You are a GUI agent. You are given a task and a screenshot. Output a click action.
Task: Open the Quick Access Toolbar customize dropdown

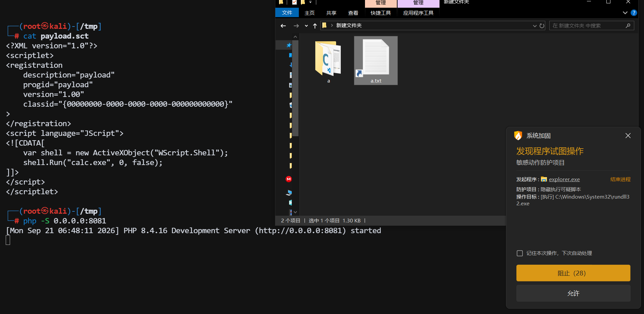click(310, 2)
